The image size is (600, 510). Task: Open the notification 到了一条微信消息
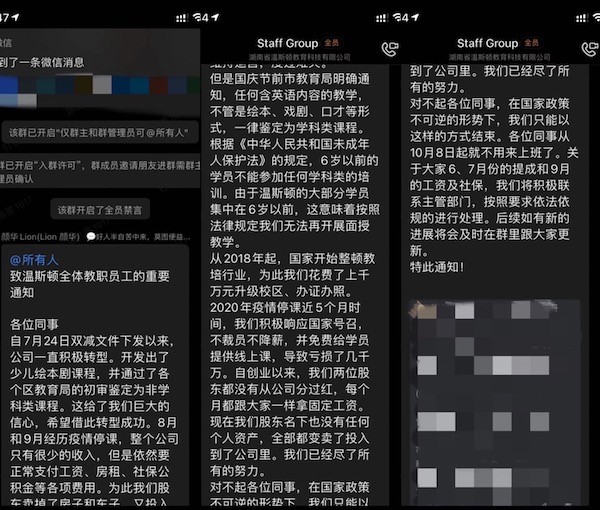pos(42,62)
